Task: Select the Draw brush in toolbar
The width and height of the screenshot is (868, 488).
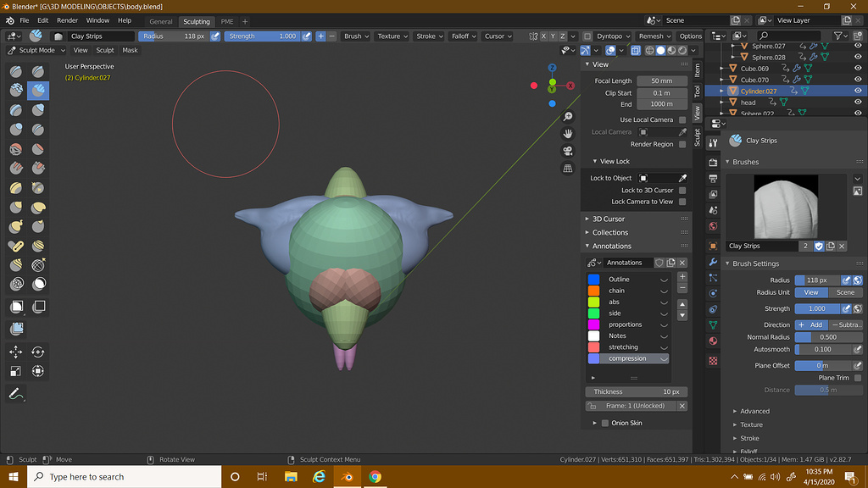Action: pos(16,71)
